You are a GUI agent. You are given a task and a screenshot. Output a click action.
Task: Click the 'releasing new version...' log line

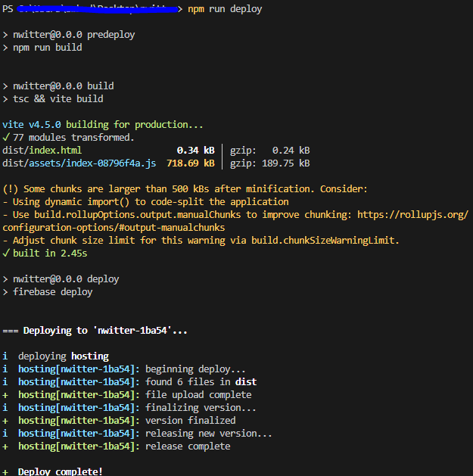coord(137,434)
